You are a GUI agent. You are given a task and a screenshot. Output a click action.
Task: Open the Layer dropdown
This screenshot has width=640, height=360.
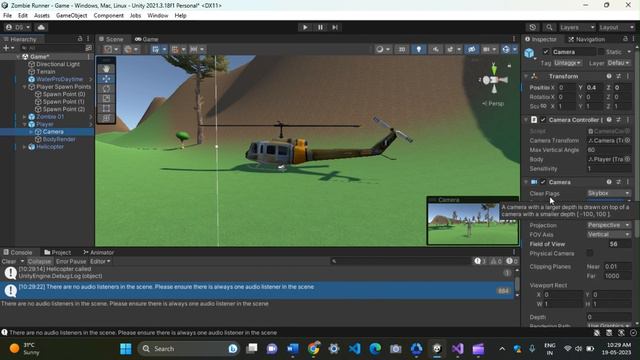[619, 63]
